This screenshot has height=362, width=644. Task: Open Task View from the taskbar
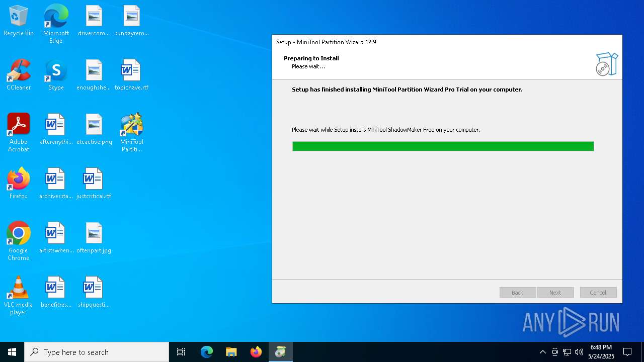[181, 352]
